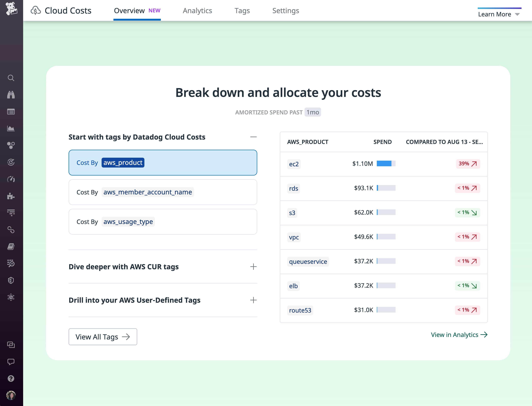This screenshot has width=532, height=406.
Task: Select Cost By aws_member_account_name option
Action: click(x=163, y=192)
